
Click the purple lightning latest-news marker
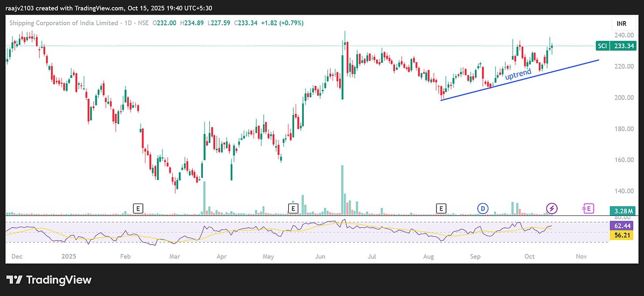[551, 208]
